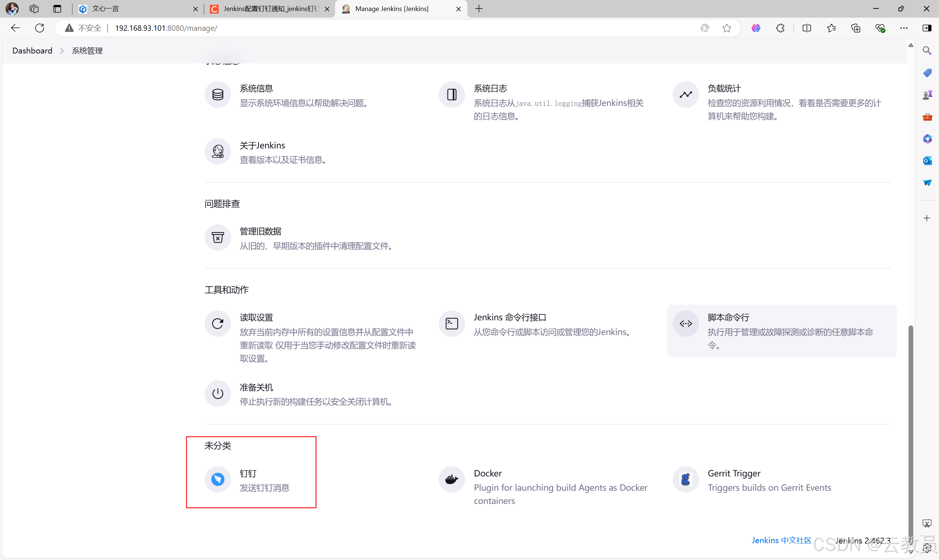This screenshot has width=939, height=560.
Task: Open the sidebar tools briefcase icon
Action: (x=927, y=117)
